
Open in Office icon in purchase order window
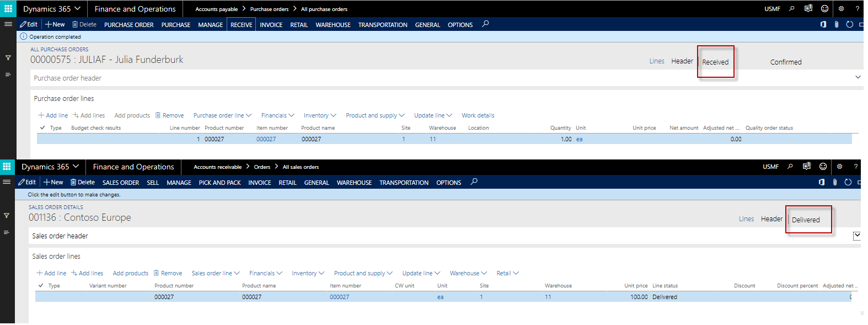(x=823, y=24)
